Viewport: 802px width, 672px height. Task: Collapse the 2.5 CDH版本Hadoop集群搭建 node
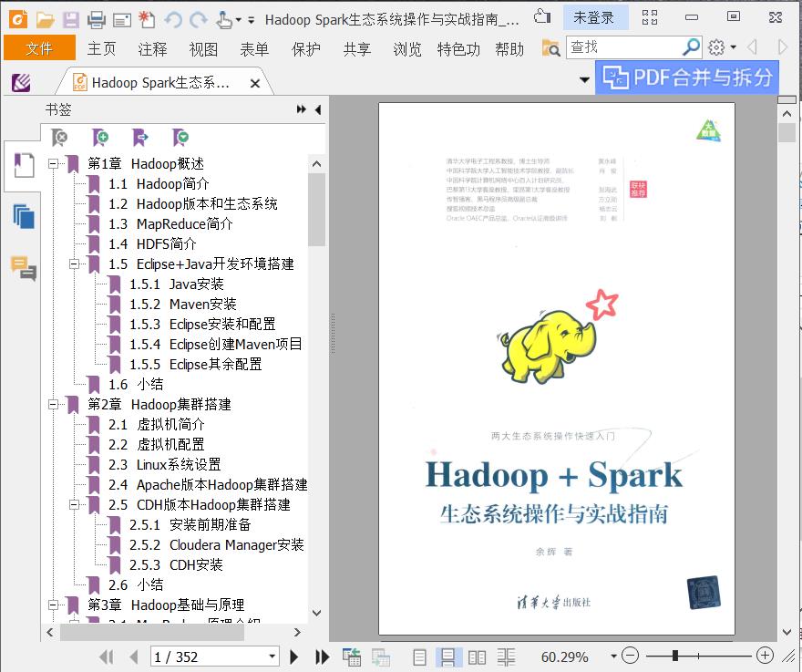click(74, 504)
